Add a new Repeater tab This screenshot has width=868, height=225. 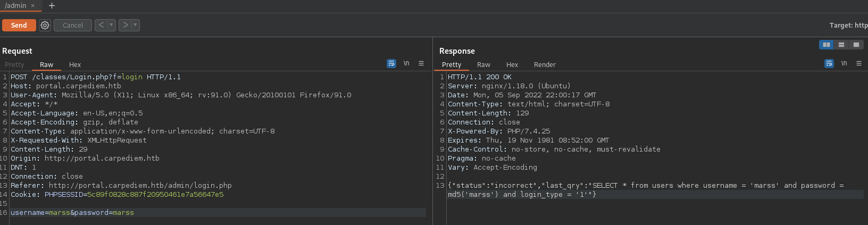52,6
